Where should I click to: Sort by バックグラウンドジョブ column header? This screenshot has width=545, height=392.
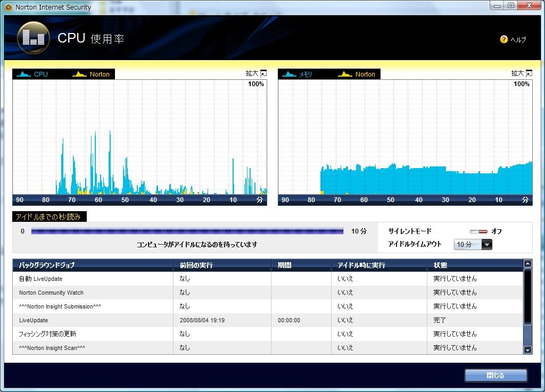click(93, 265)
